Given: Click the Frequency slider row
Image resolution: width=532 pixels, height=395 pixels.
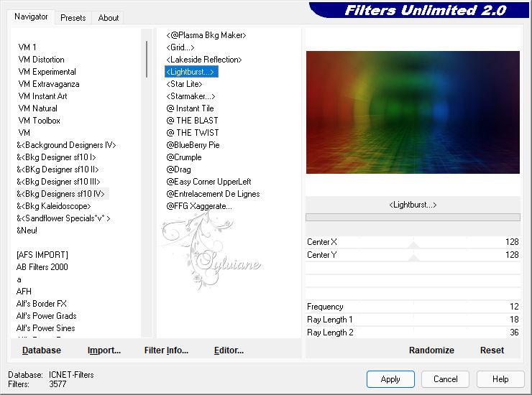Looking at the screenshot, I should tap(413, 307).
